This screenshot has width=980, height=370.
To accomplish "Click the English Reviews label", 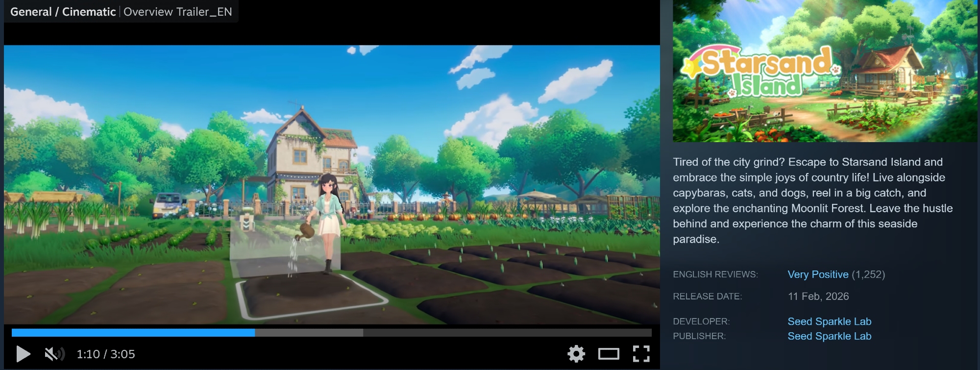I will 715,274.
